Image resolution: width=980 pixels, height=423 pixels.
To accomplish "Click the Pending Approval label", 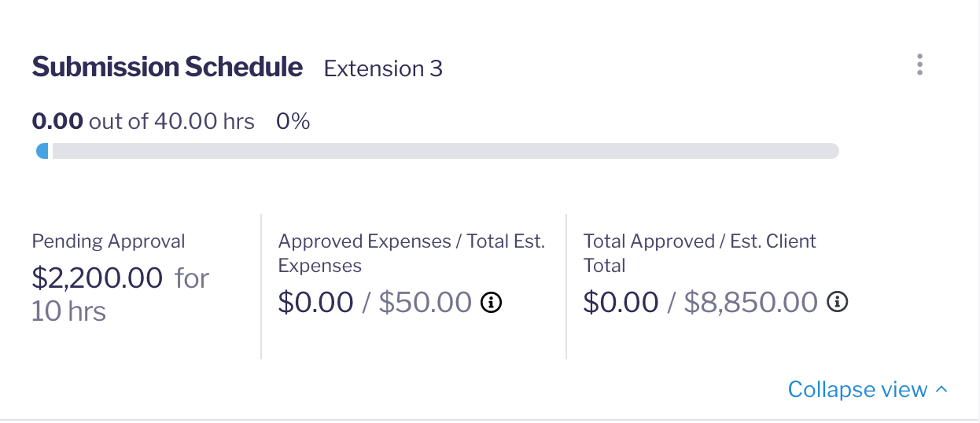I will pos(109,241).
